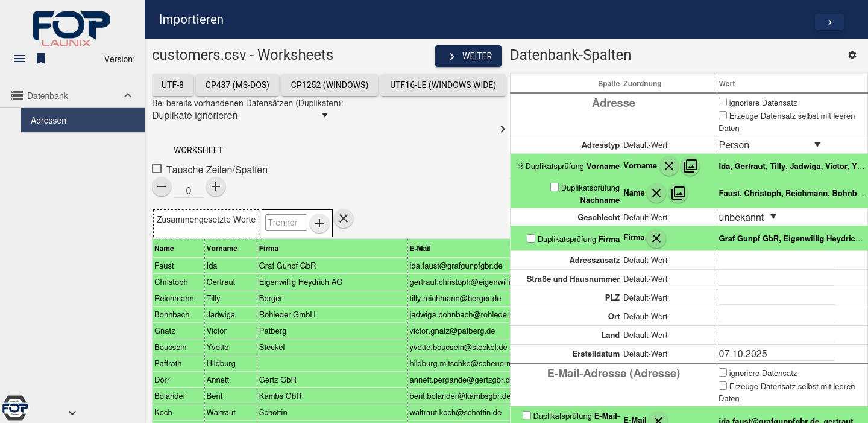Enable Tausche Zeilen/Spalten checkbox

tap(157, 169)
